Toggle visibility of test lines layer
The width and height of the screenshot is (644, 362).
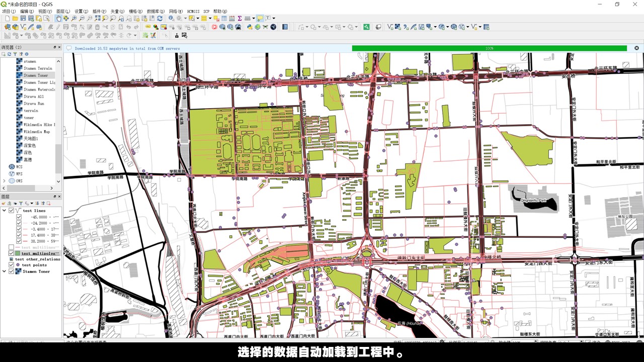tap(11, 211)
